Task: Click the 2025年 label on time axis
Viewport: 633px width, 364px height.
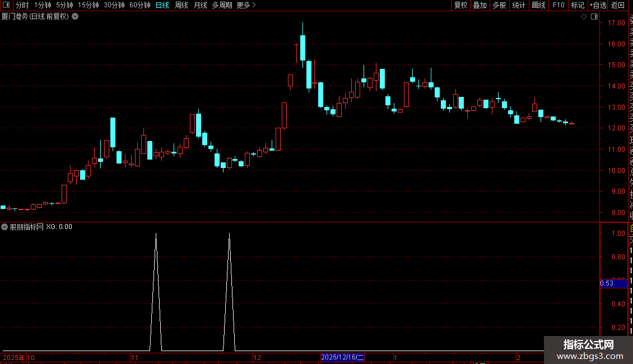Action: pos(14,357)
